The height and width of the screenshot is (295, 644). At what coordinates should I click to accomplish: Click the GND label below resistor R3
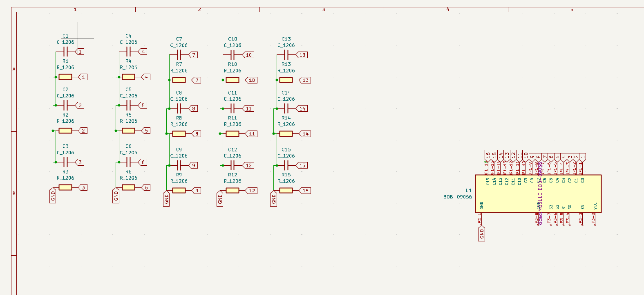(53, 196)
